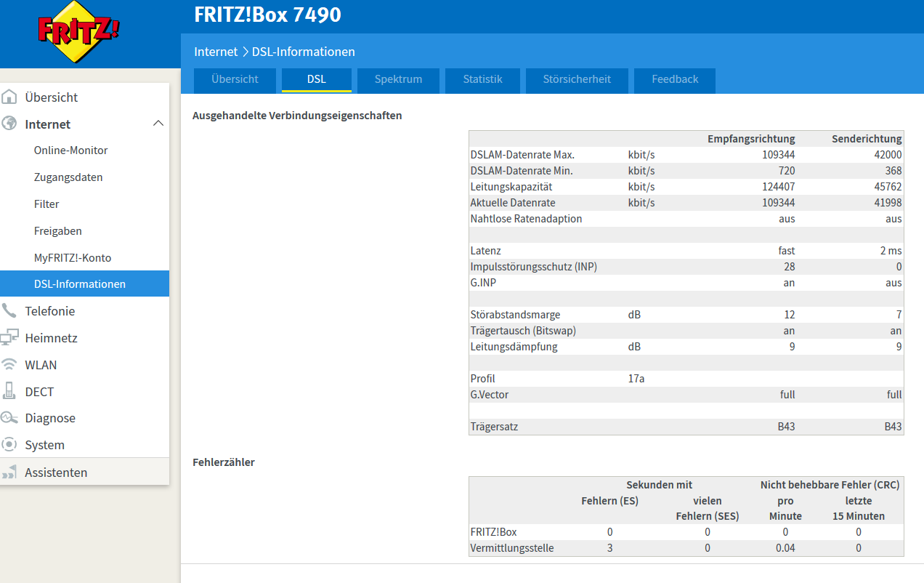924x583 pixels.
Task: Click the Impulsstörungsschutz (INP) value 28
Action: coord(789,267)
